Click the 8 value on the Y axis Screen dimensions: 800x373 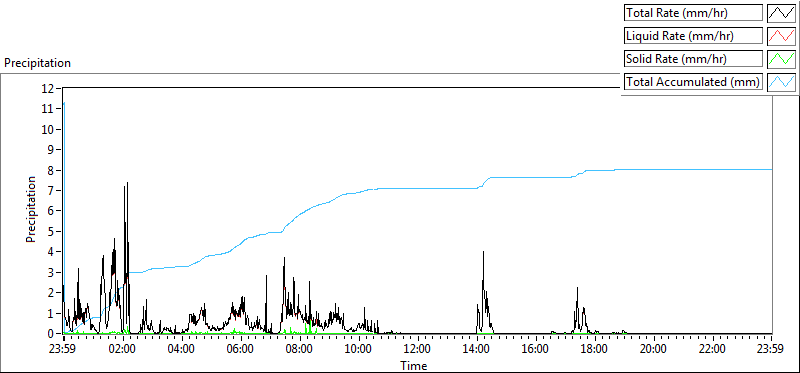point(52,170)
